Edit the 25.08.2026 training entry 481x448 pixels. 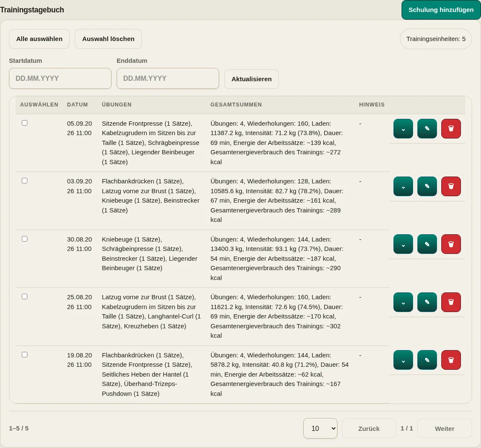coord(427,302)
